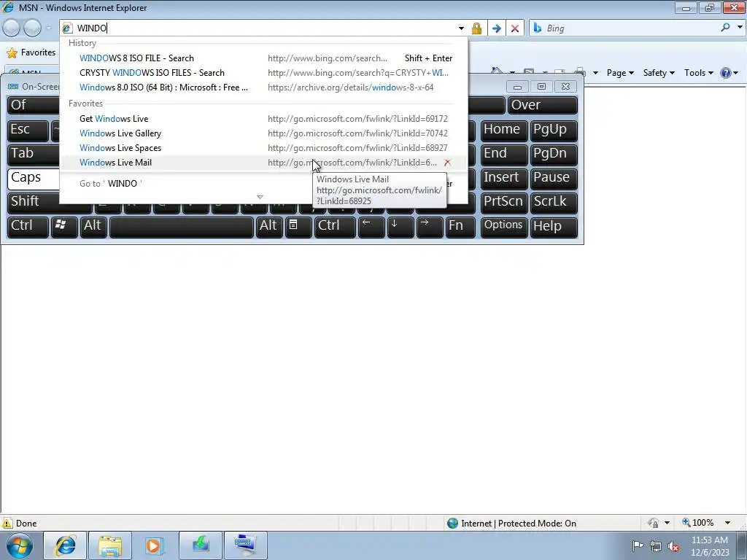The image size is (747, 560).
Task: Select WINDOWS 8 ISO FILE history entry
Action: [x=263, y=58]
